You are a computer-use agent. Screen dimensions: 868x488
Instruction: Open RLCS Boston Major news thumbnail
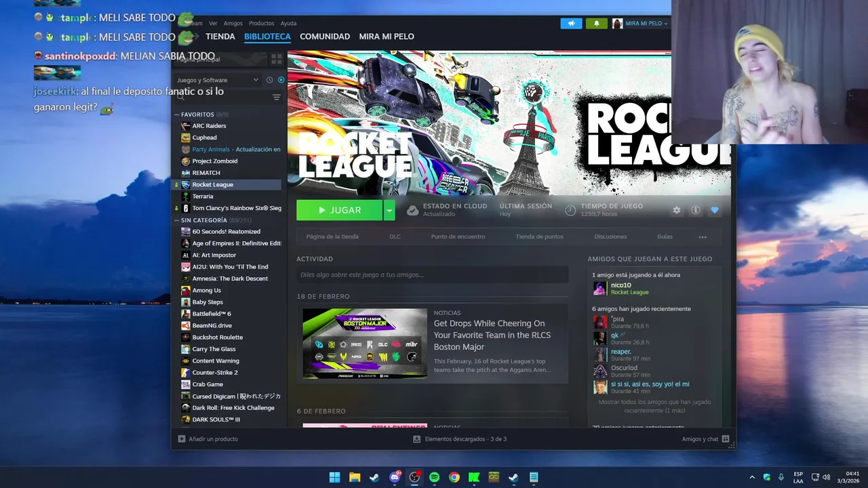365,344
